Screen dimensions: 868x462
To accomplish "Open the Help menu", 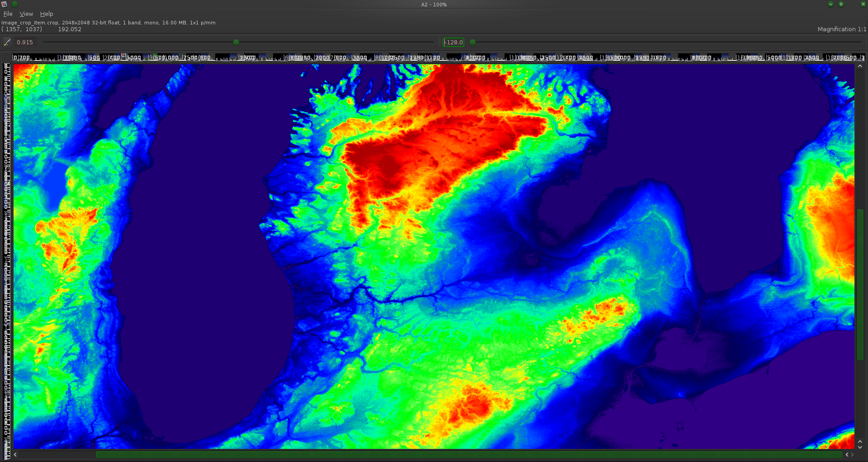I will [x=47, y=14].
